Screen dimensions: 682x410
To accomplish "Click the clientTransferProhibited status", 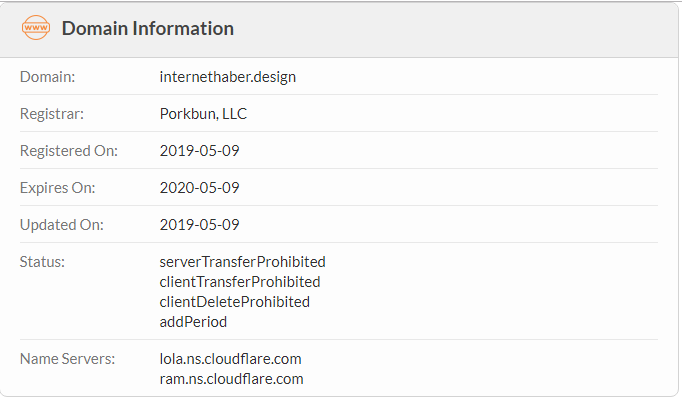I will (x=240, y=282).
